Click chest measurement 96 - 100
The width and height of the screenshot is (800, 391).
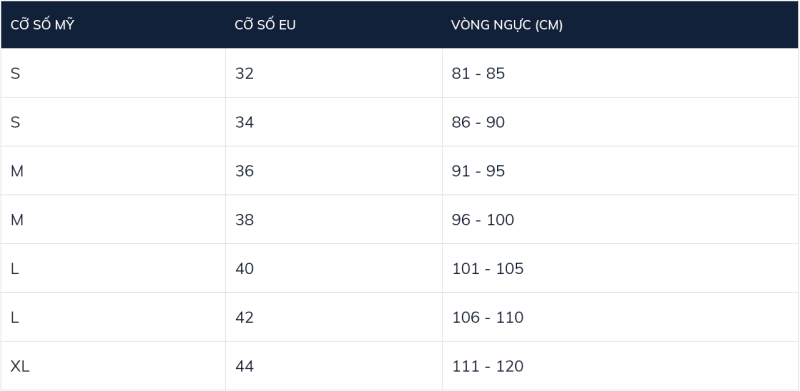coord(483,220)
